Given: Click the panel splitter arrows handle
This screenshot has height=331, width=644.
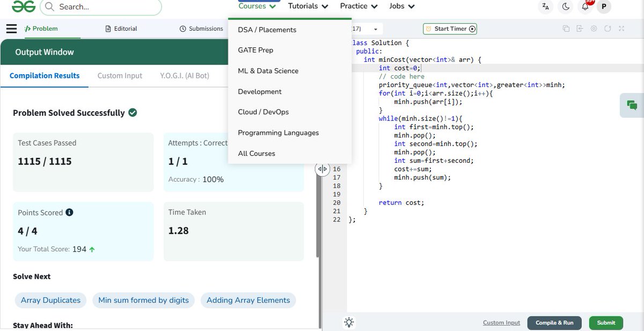Looking at the screenshot, I should [322, 169].
